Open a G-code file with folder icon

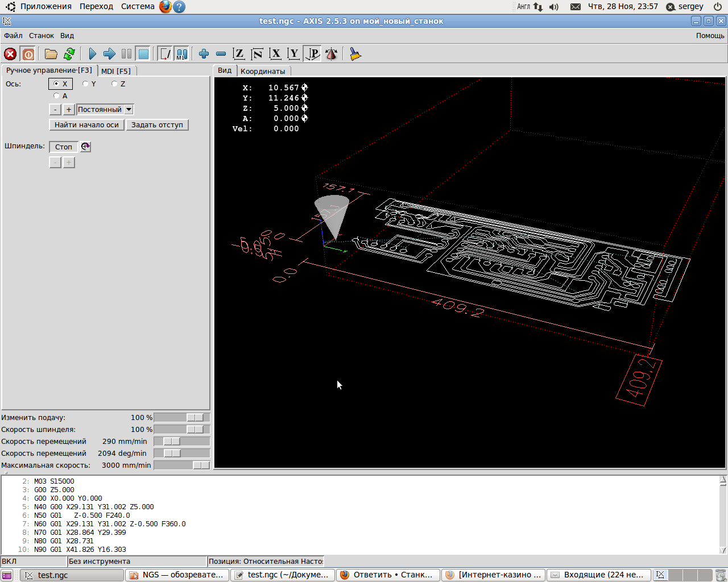coord(51,54)
